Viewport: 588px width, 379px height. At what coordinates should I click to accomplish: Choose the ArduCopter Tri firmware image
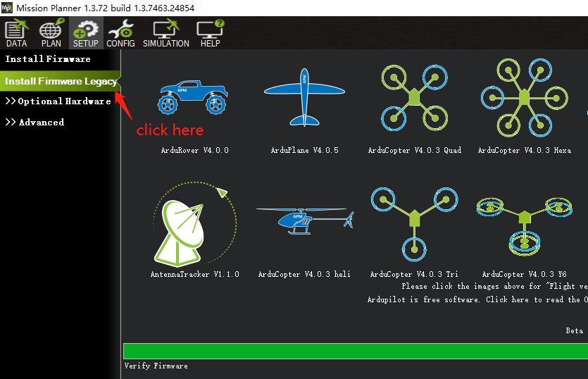414,224
